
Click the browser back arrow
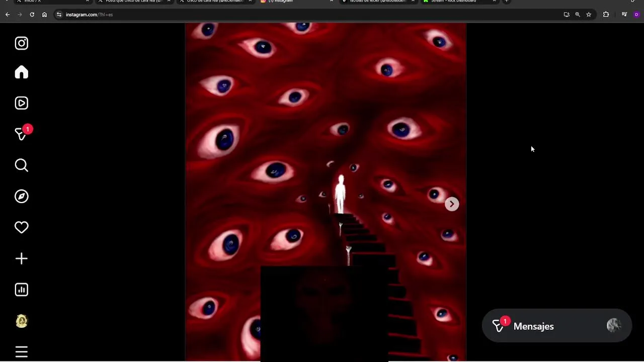[x=8, y=15]
